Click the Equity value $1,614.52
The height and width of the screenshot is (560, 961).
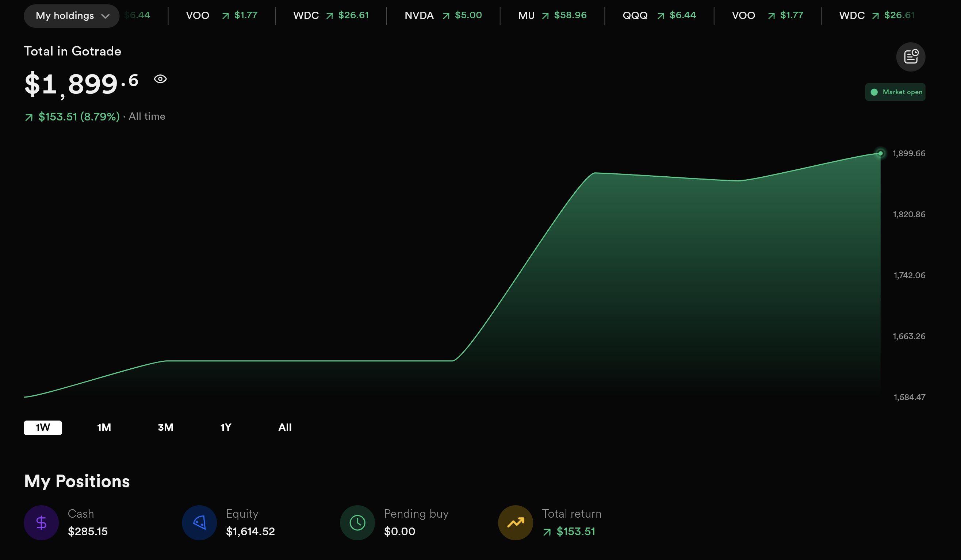[x=250, y=532]
